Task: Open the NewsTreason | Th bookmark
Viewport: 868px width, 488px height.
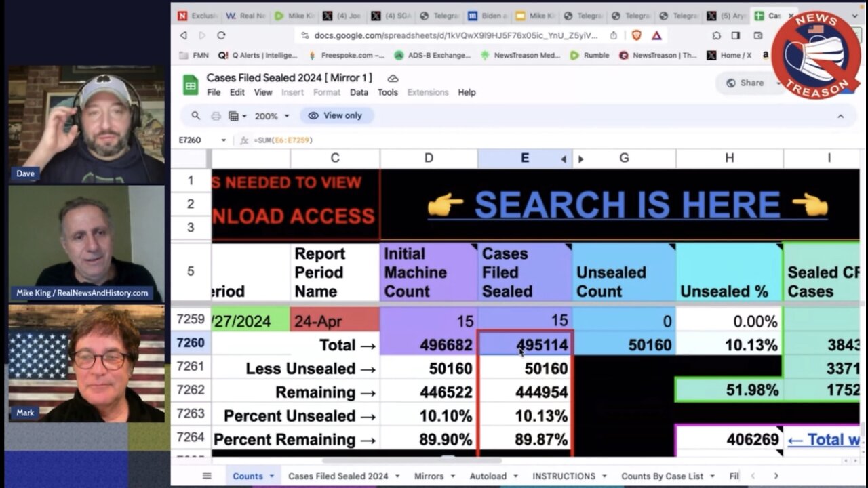Action: [x=658, y=56]
